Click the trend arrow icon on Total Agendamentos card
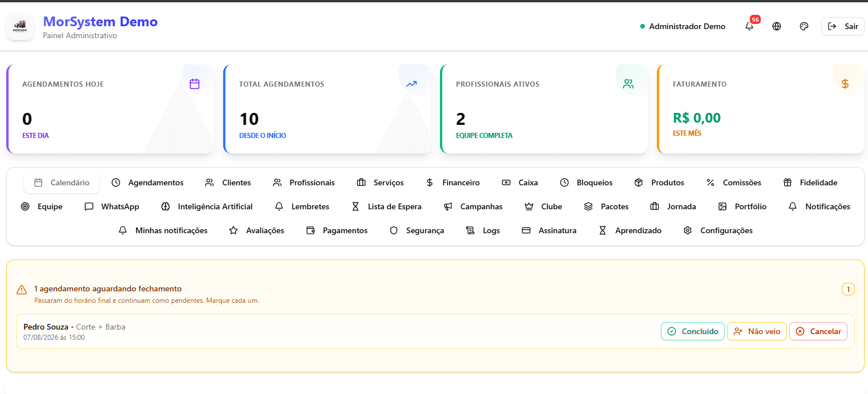The width and height of the screenshot is (868, 394). (411, 84)
